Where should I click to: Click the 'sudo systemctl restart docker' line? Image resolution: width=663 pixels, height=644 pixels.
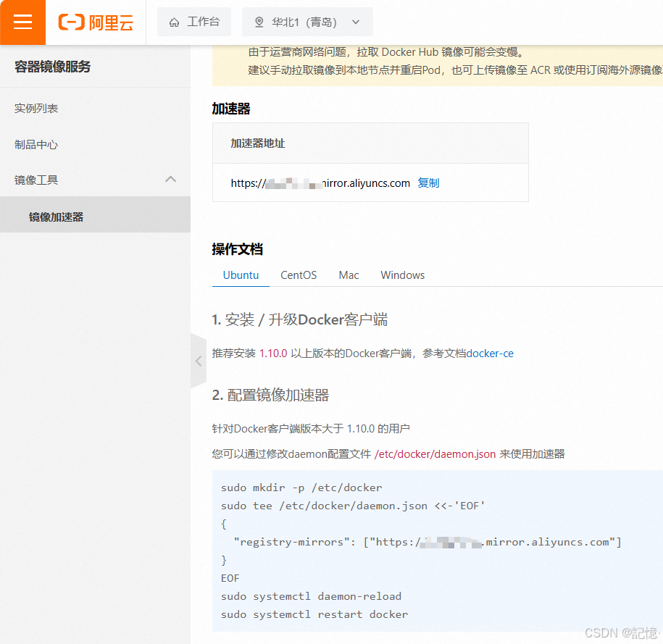(x=314, y=614)
